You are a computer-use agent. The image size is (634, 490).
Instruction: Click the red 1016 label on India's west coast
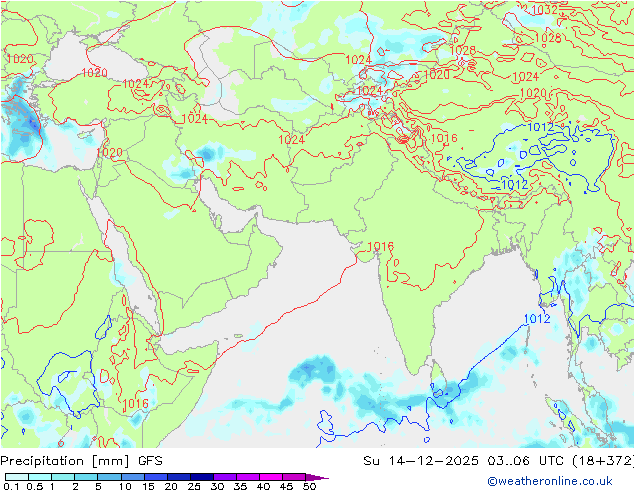point(380,246)
